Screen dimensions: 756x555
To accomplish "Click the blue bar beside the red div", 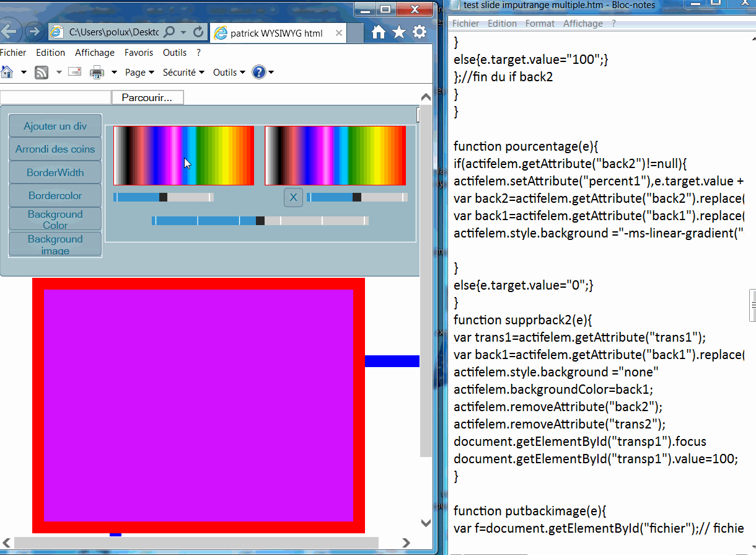I will click(392, 362).
